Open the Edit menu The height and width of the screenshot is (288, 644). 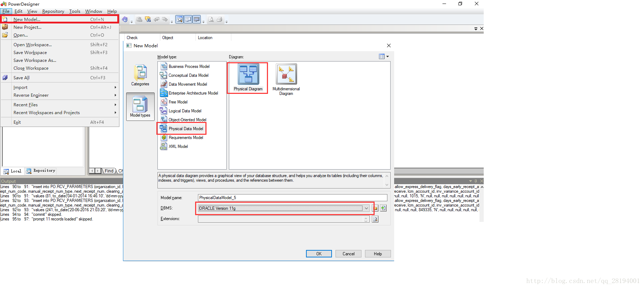click(18, 11)
